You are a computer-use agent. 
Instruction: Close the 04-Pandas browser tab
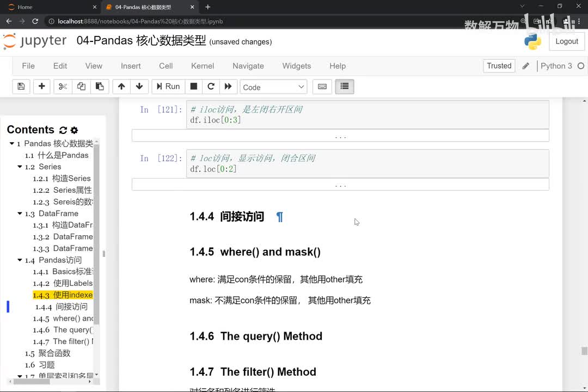point(192,7)
